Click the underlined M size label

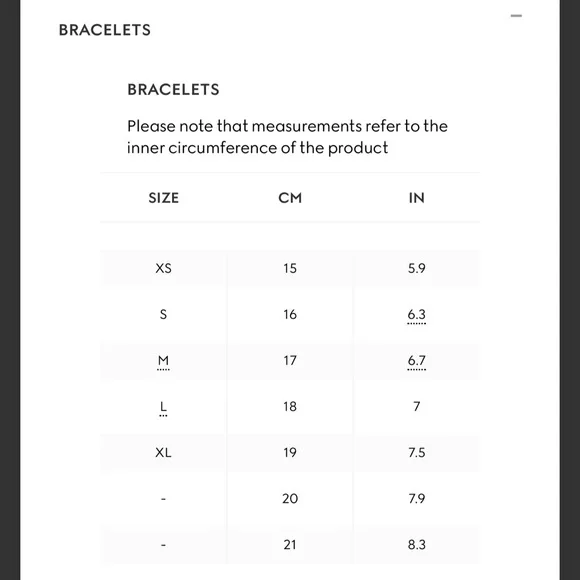pyautogui.click(x=163, y=361)
